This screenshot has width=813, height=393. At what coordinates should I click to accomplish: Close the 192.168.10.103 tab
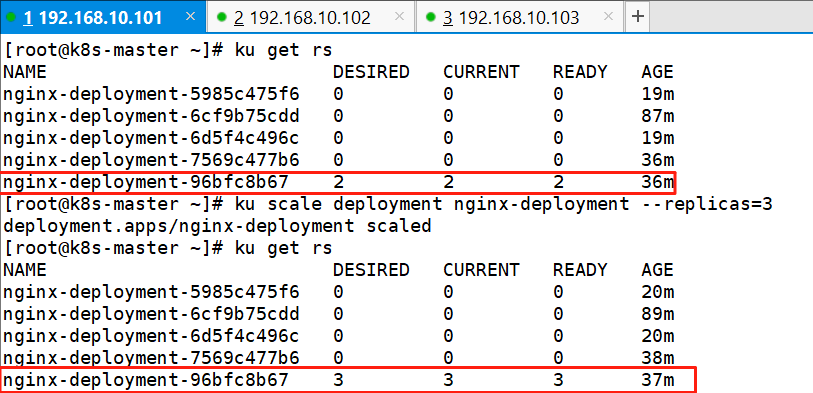tap(608, 17)
